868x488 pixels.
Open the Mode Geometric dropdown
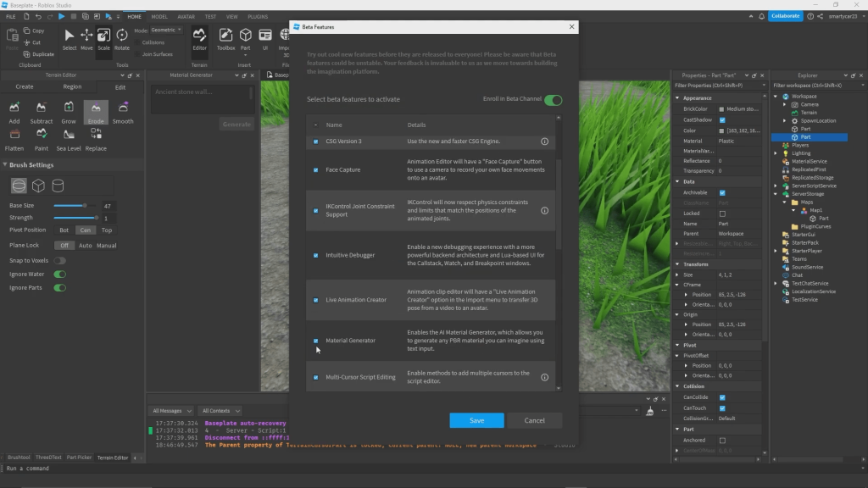point(166,30)
